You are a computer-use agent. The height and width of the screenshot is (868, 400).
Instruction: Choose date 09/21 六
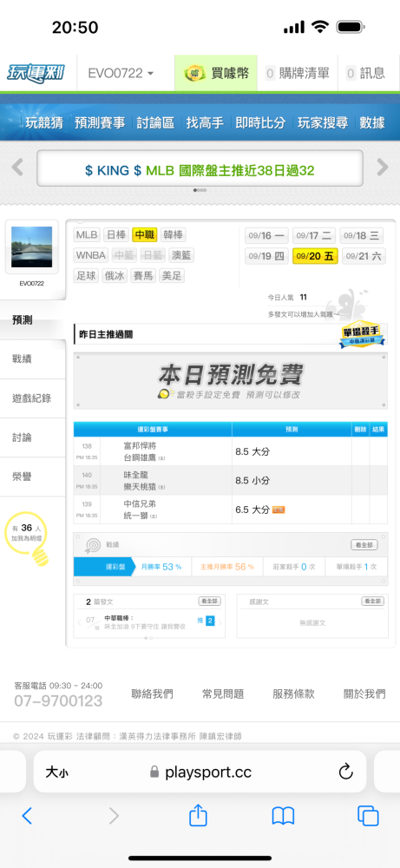(363, 256)
